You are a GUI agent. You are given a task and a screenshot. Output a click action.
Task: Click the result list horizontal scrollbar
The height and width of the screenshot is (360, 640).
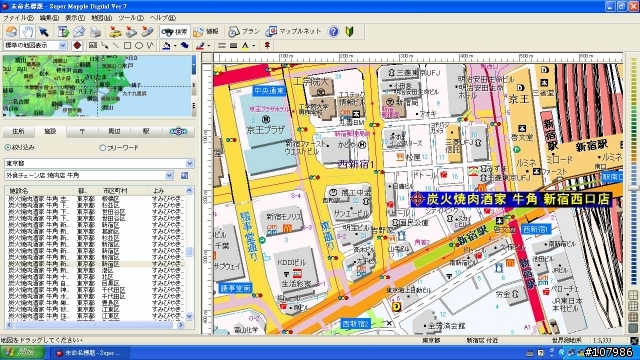[95, 325]
